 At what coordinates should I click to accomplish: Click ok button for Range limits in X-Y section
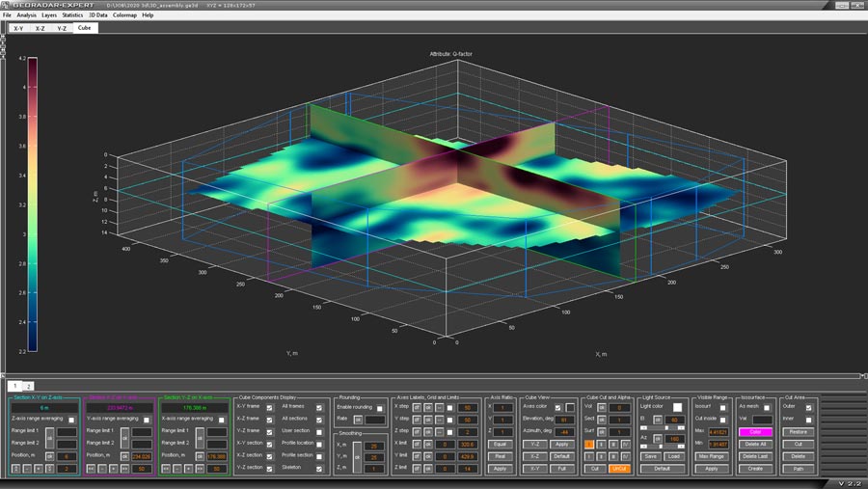click(49, 437)
